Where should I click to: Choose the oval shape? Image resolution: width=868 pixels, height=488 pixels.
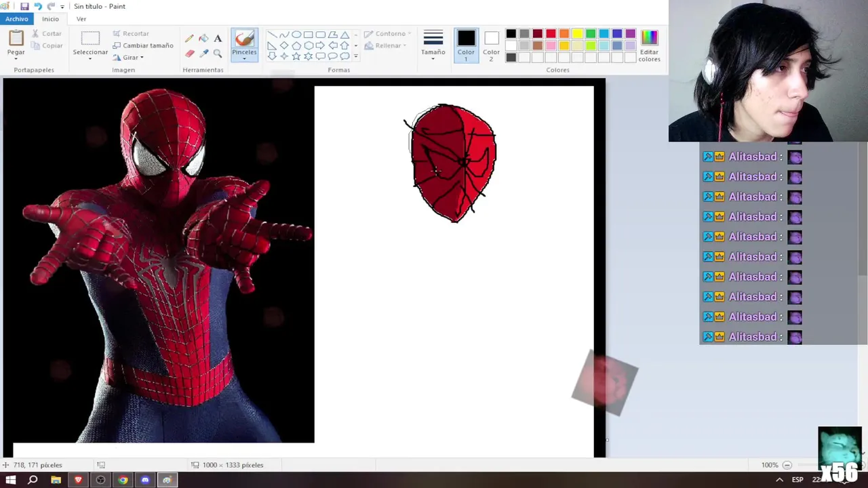pyautogui.click(x=296, y=35)
